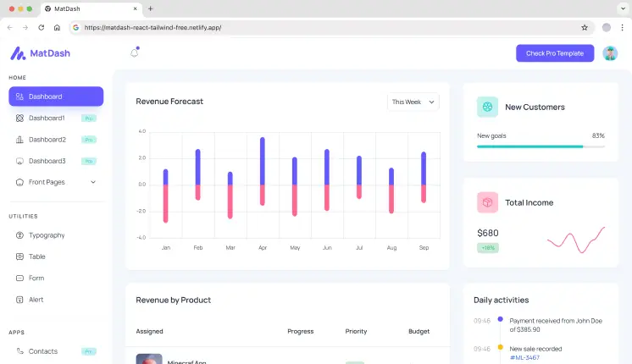
Task: Reload the page in the browser
Action: coord(41,27)
